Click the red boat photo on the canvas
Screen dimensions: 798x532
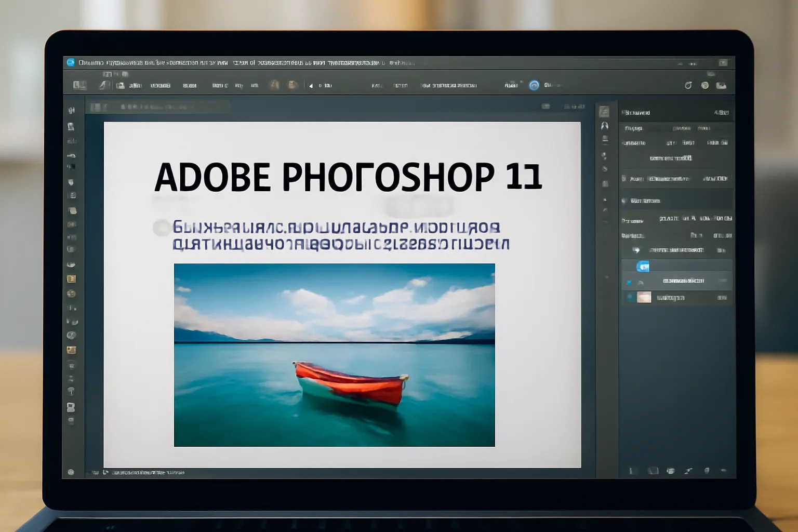335,355
